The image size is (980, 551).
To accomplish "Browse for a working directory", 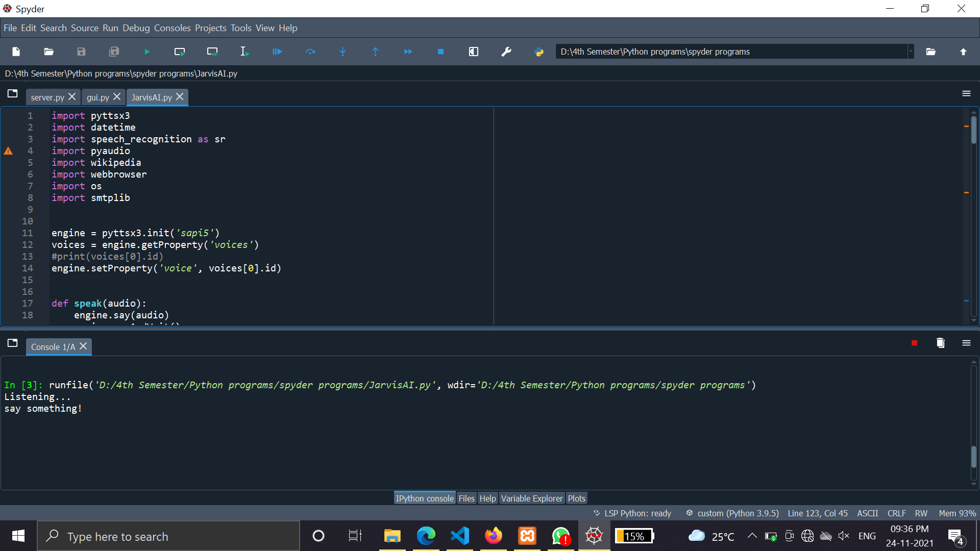I will 931,52.
